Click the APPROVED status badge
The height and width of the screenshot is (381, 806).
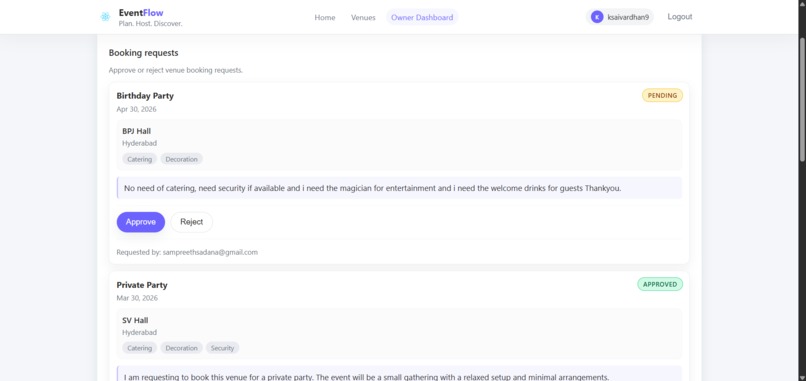tap(660, 284)
